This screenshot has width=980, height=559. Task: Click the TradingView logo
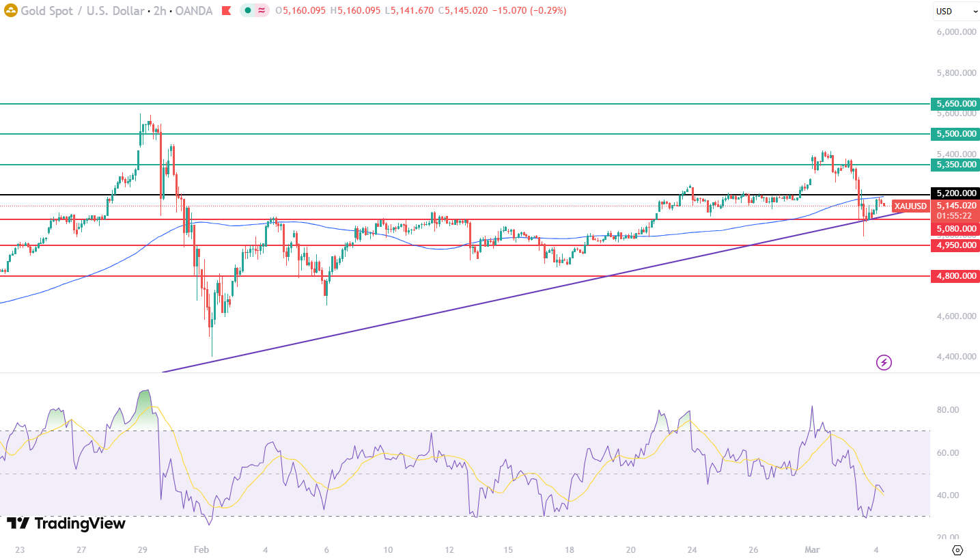click(x=66, y=523)
